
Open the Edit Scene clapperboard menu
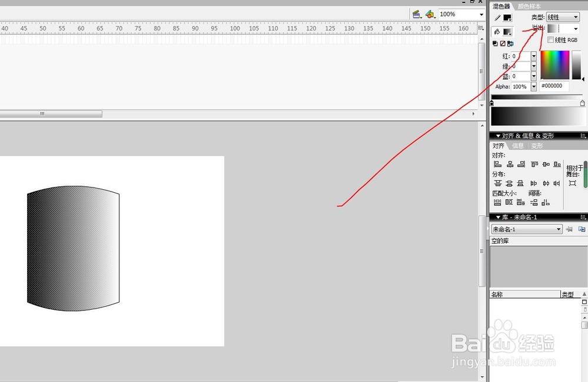point(417,15)
